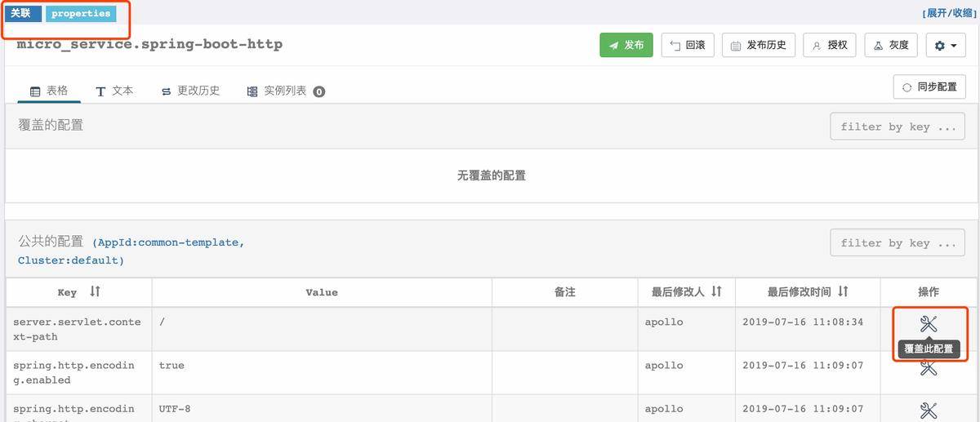
Task: Sort by the 最后修改人 column arrows
Action: [x=716, y=291]
